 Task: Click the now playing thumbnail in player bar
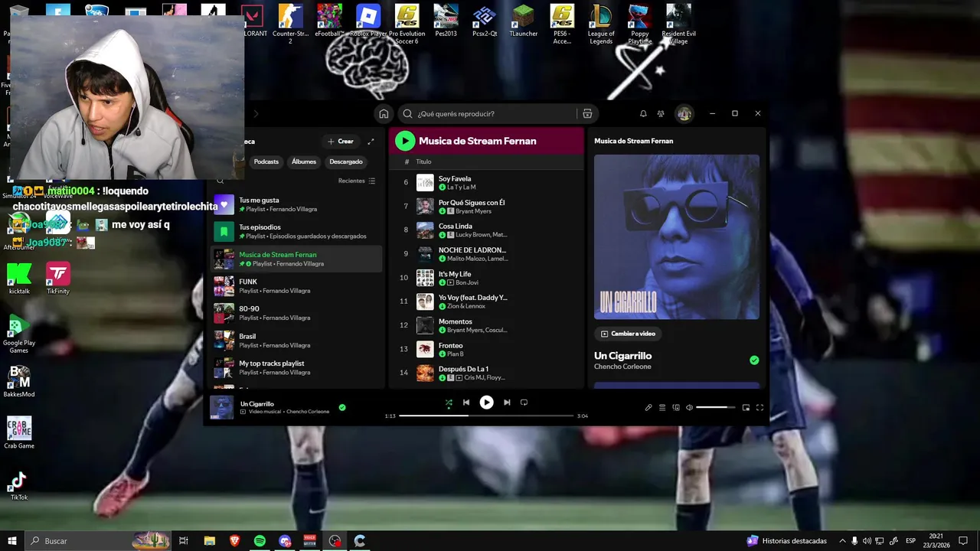(x=222, y=407)
